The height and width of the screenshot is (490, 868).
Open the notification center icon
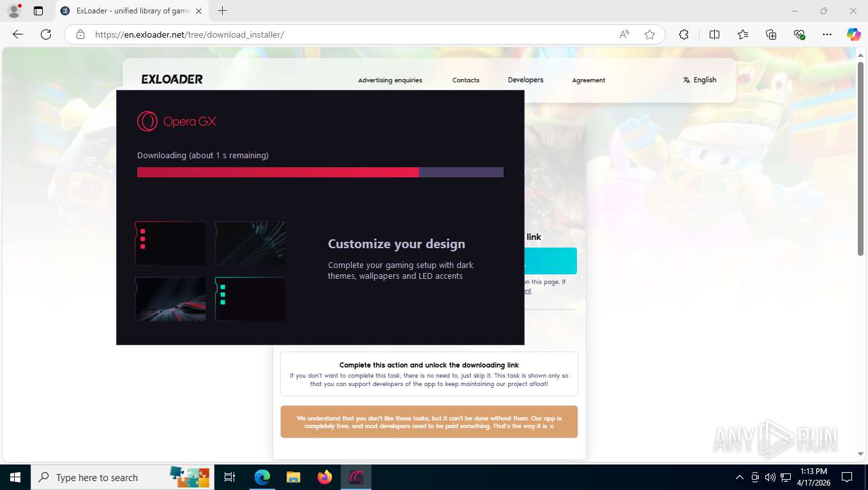[847, 477]
